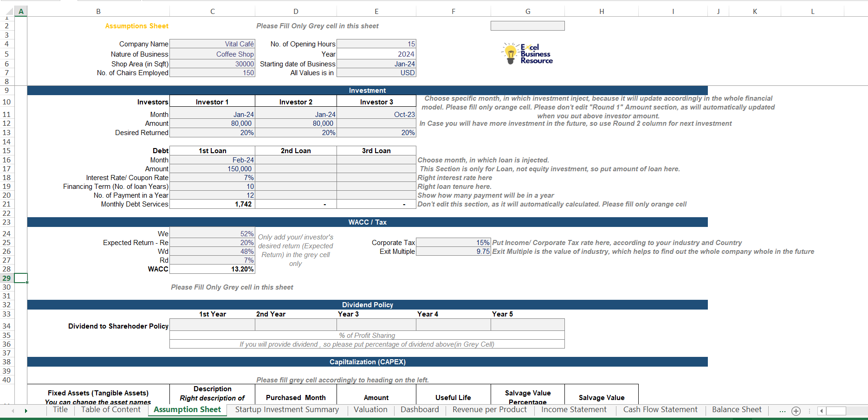Image resolution: width=868 pixels, height=420 pixels.
Task: Click Assumptions Sheet orange title
Action: pyautogui.click(x=137, y=26)
